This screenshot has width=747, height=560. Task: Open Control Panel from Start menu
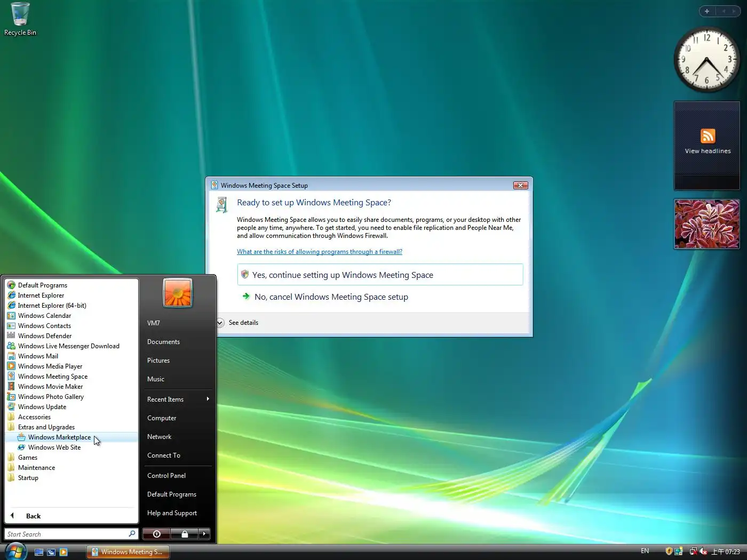(177, 476)
